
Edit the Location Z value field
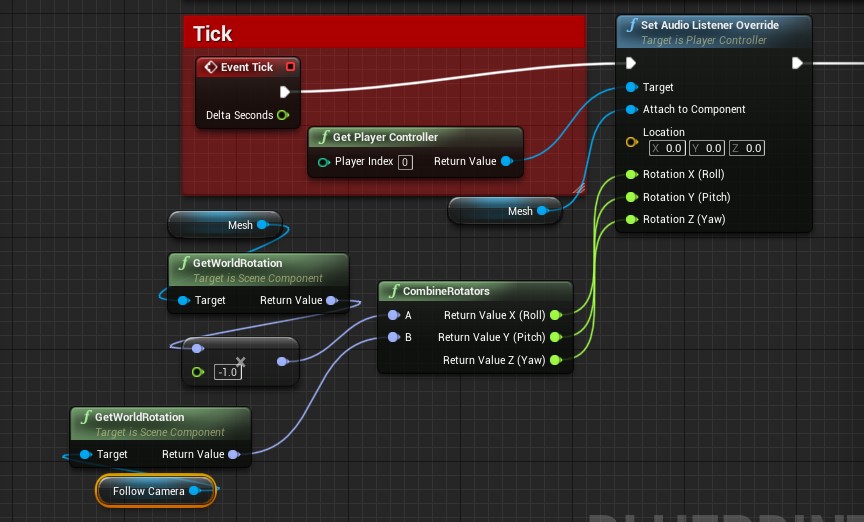747,148
